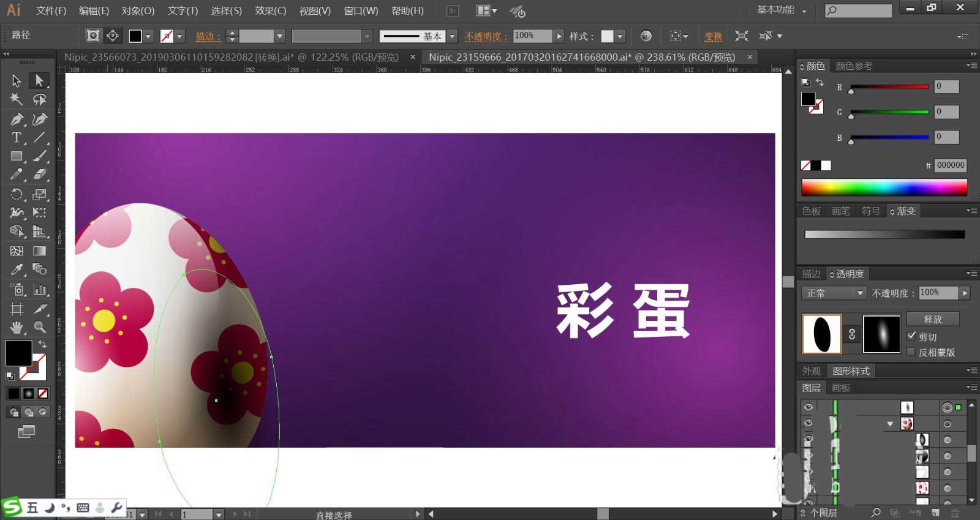The image size is (980, 520).
Task: Select the Eraser tool
Action: 40,175
